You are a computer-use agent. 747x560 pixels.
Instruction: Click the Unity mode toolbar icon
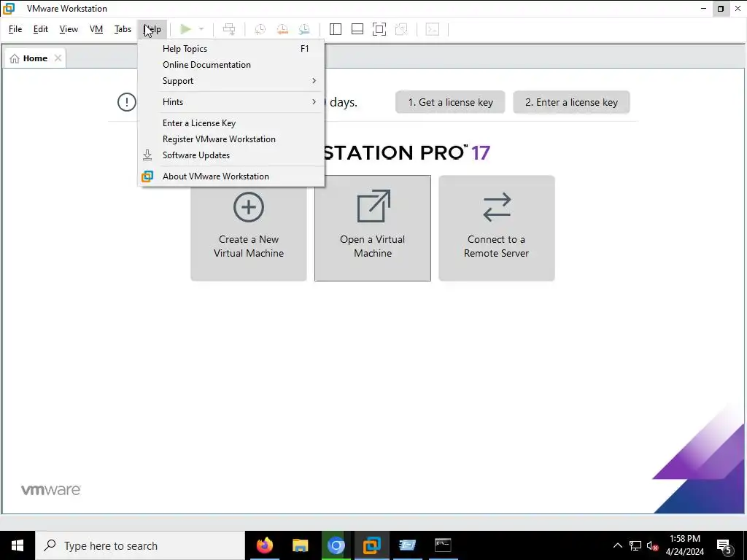pyautogui.click(x=402, y=29)
